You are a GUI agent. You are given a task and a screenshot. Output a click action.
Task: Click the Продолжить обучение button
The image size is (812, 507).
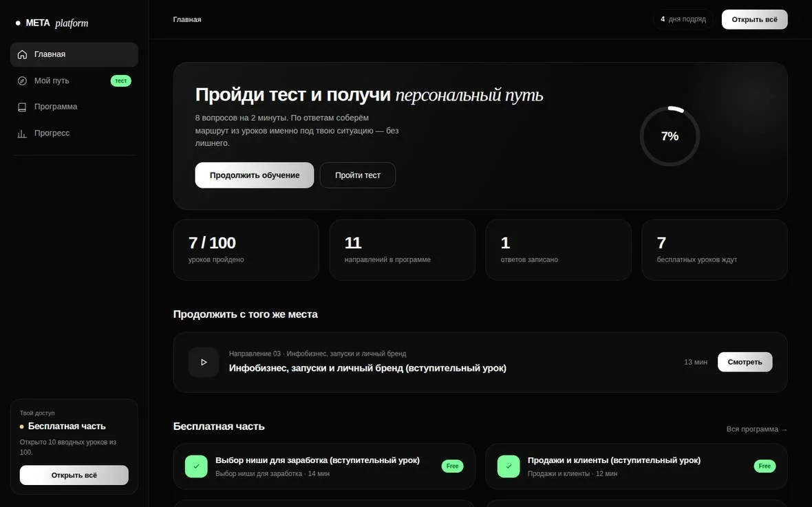(255, 175)
